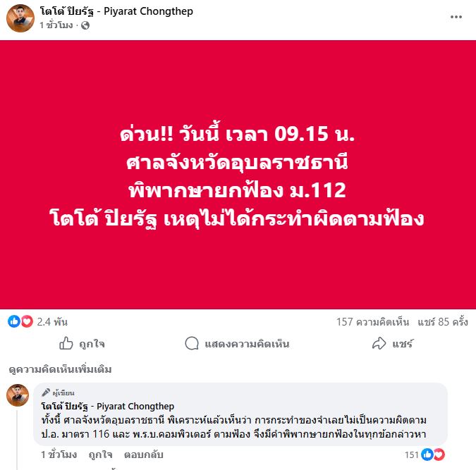
Task: Open the 157 ความคิดเห็น comments count
Action: (x=372, y=321)
